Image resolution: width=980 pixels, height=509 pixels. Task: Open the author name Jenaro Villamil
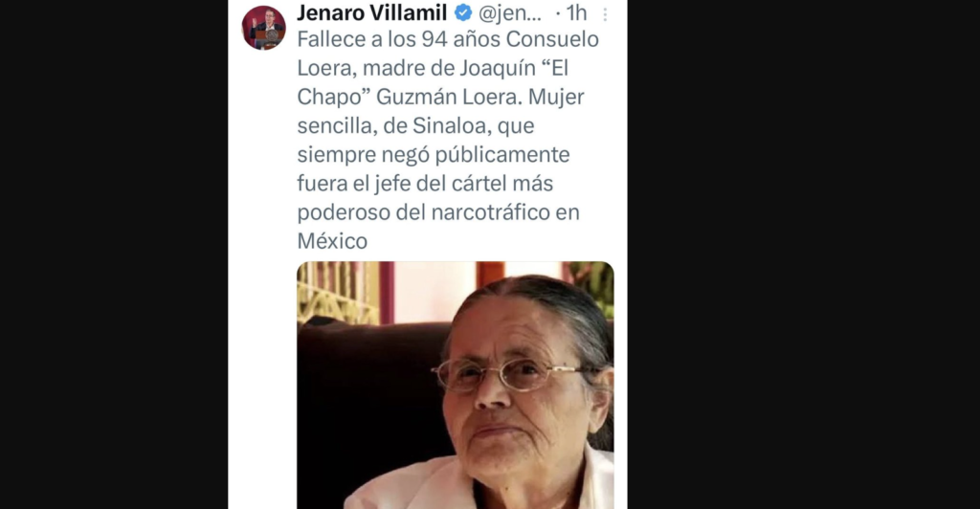click(372, 12)
